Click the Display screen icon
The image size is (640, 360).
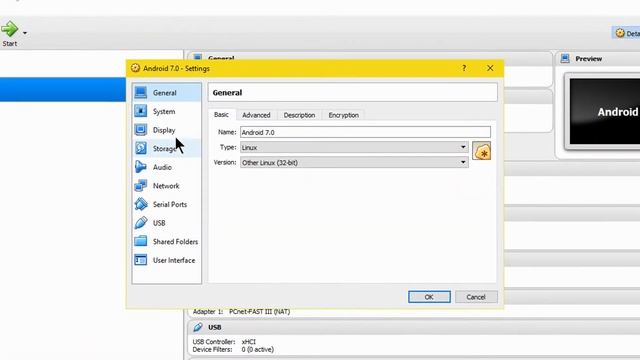[141, 130]
